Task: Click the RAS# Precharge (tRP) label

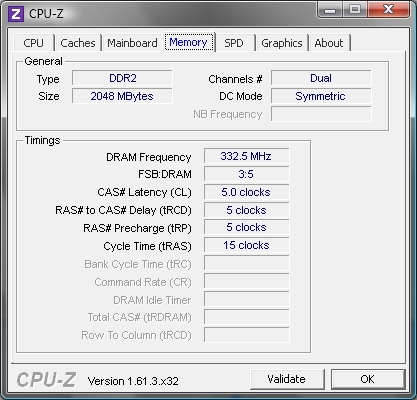Action: 137,228
